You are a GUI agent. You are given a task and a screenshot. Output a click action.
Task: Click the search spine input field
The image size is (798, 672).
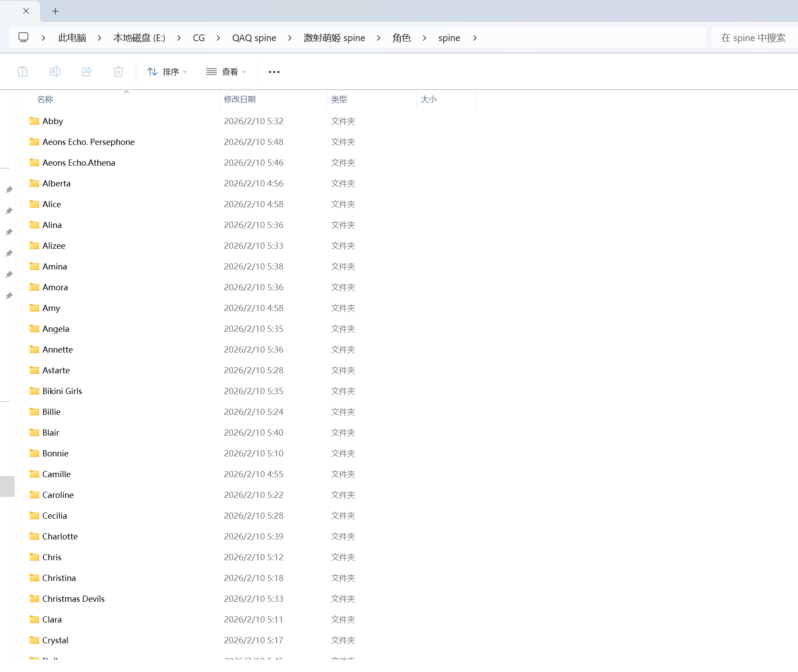(753, 38)
